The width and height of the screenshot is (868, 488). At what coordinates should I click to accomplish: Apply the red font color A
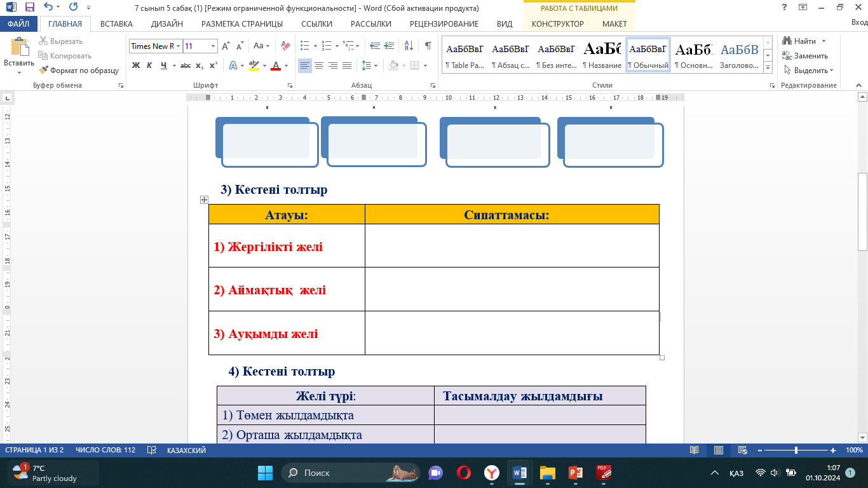(x=276, y=65)
